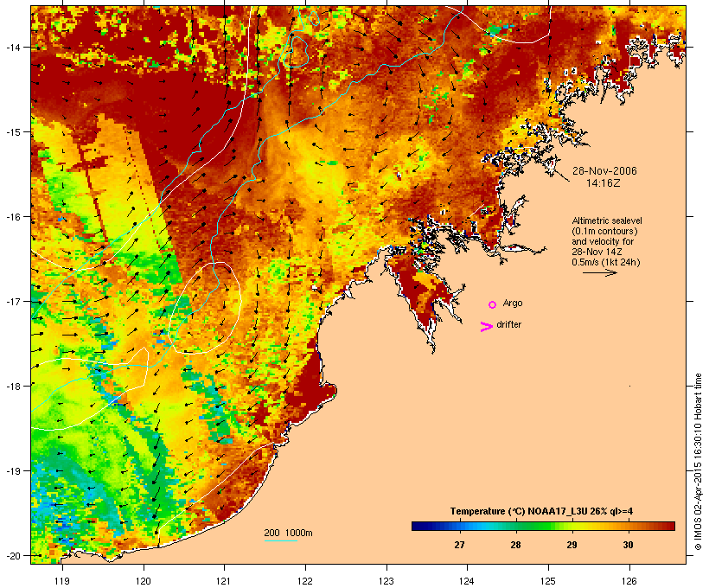
Task: Click the cyan 200m contour legend line
Action: click(x=280, y=541)
